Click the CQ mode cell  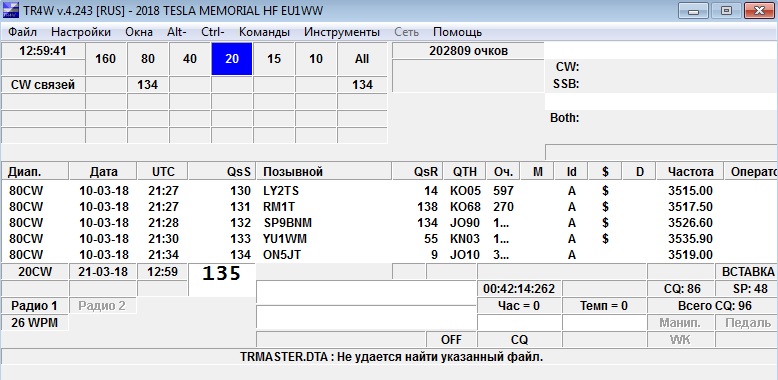tap(519, 339)
